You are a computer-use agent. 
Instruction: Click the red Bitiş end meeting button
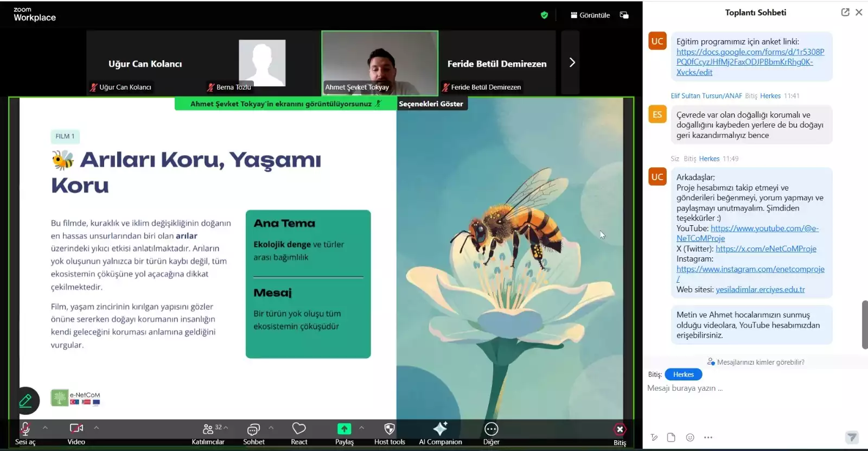pyautogui.click(x=620, y=433)
